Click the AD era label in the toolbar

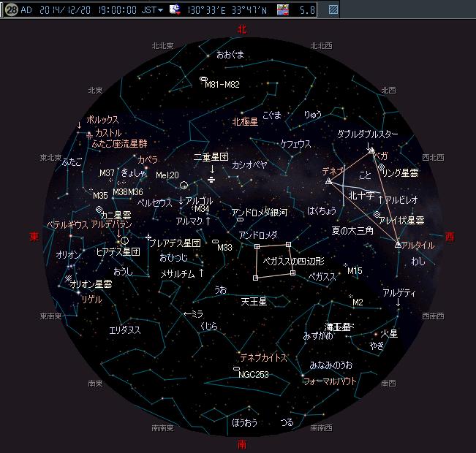(x=26, y=10)
